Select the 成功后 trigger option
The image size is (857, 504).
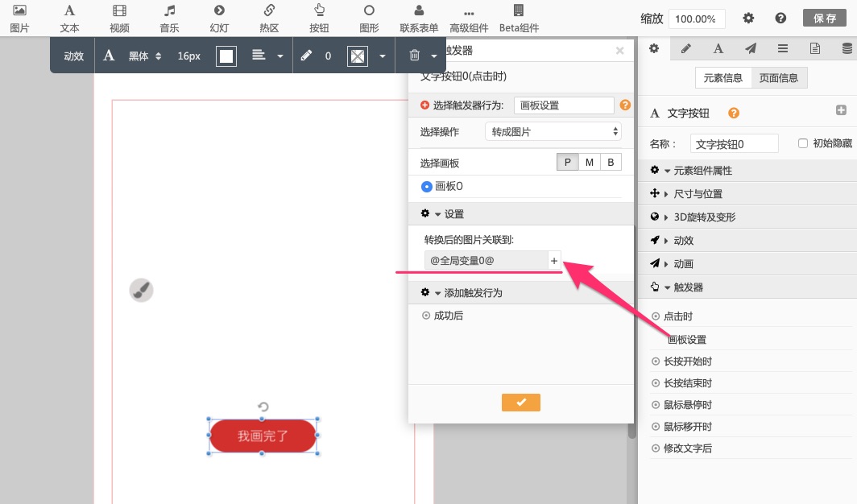[427, 316]
